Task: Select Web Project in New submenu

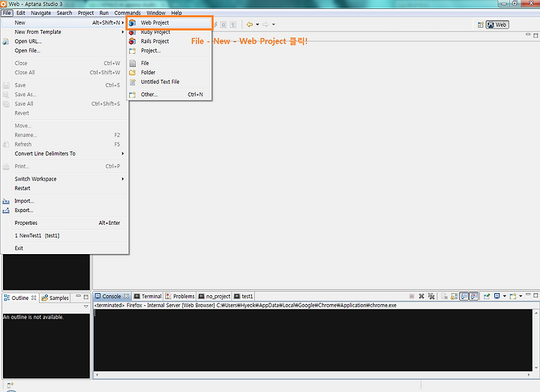Action: (169, 22)
